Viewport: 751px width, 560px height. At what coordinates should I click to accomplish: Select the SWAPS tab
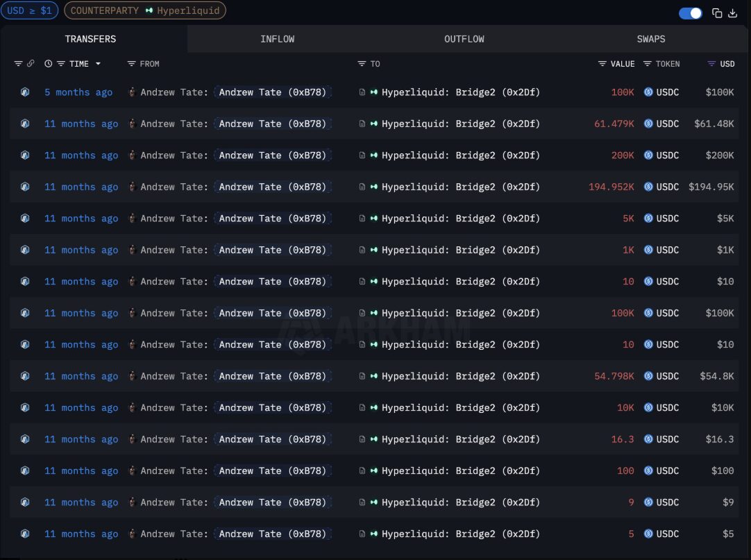pos(650,39)
